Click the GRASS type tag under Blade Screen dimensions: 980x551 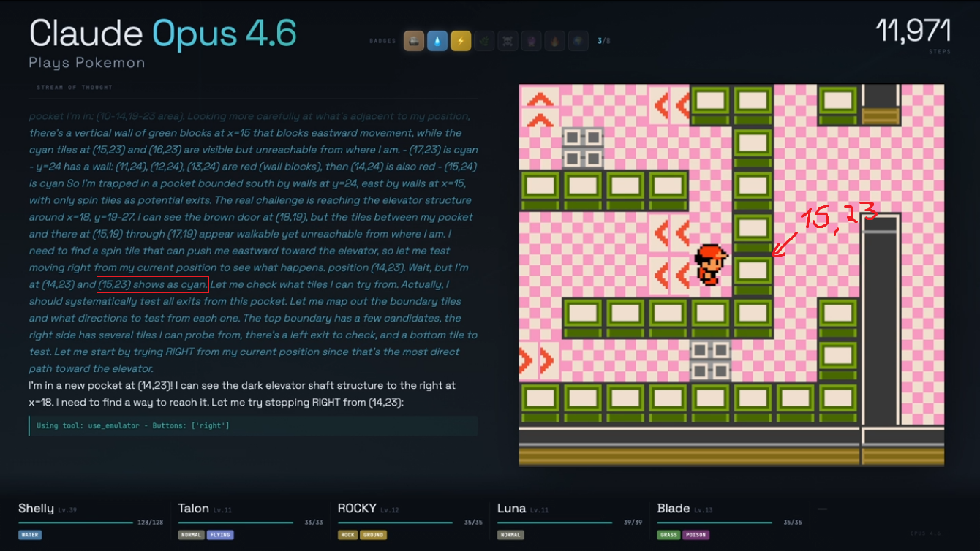click(x=669, y=535)
